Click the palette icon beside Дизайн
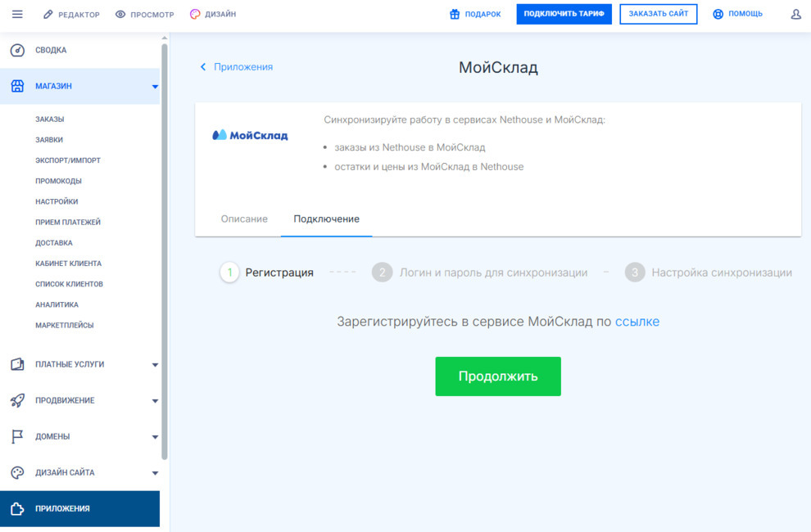811x532 pixels. coord(194,15)
